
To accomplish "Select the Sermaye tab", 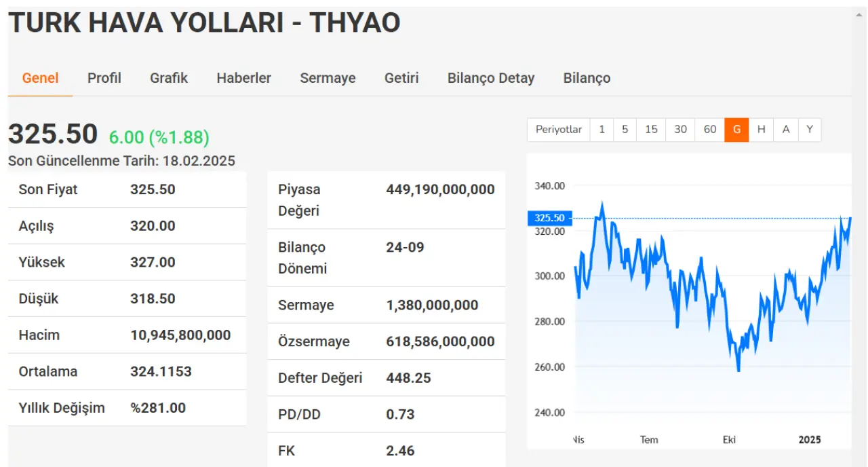I will [x=328, y=78].
